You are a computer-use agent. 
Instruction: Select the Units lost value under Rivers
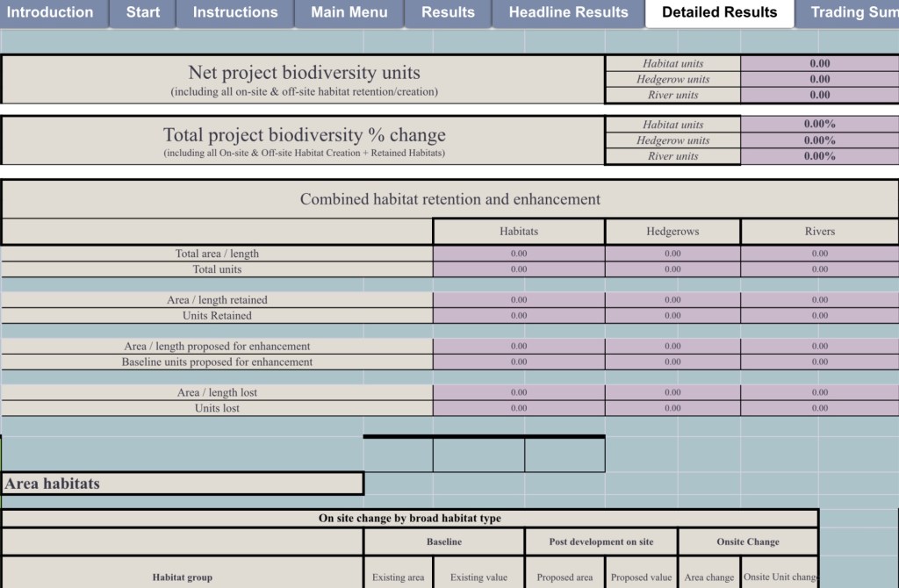819,408
